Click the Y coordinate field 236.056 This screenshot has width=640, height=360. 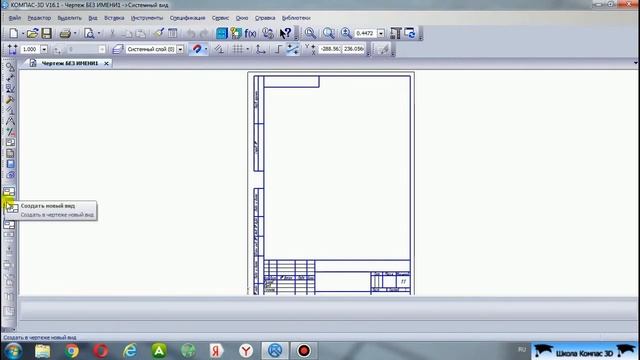point(353,49)
